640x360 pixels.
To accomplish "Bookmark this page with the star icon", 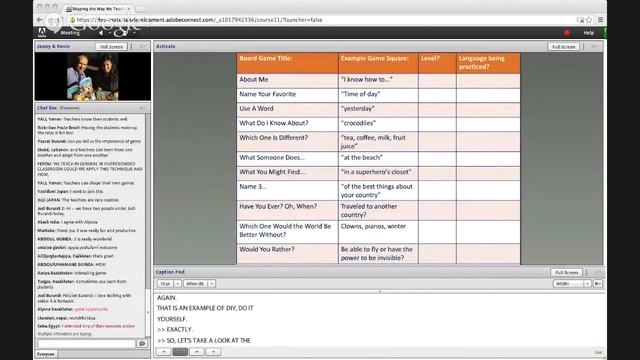I will click(x=589, y=20).
